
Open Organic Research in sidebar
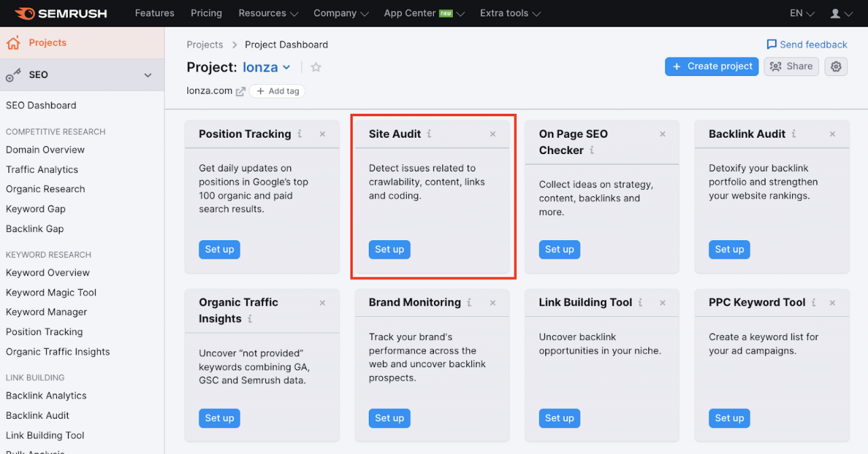(45, 189)
